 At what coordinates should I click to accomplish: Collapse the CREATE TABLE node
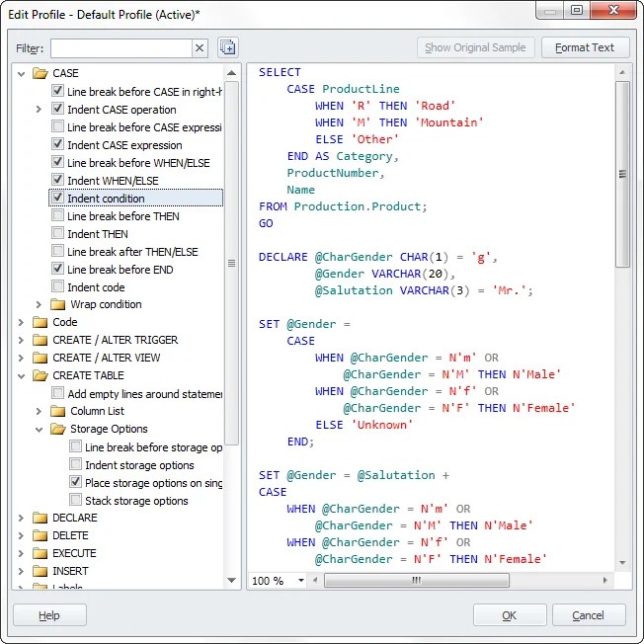(x=22, y=375)
